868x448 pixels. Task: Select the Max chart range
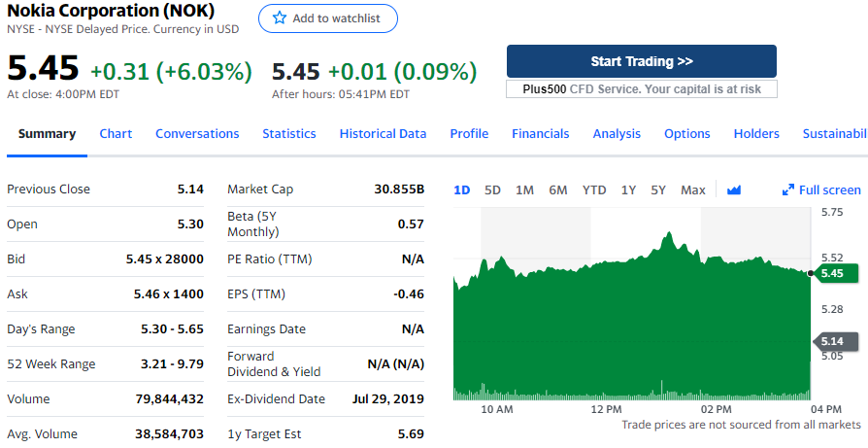click(x=693, y=190)
